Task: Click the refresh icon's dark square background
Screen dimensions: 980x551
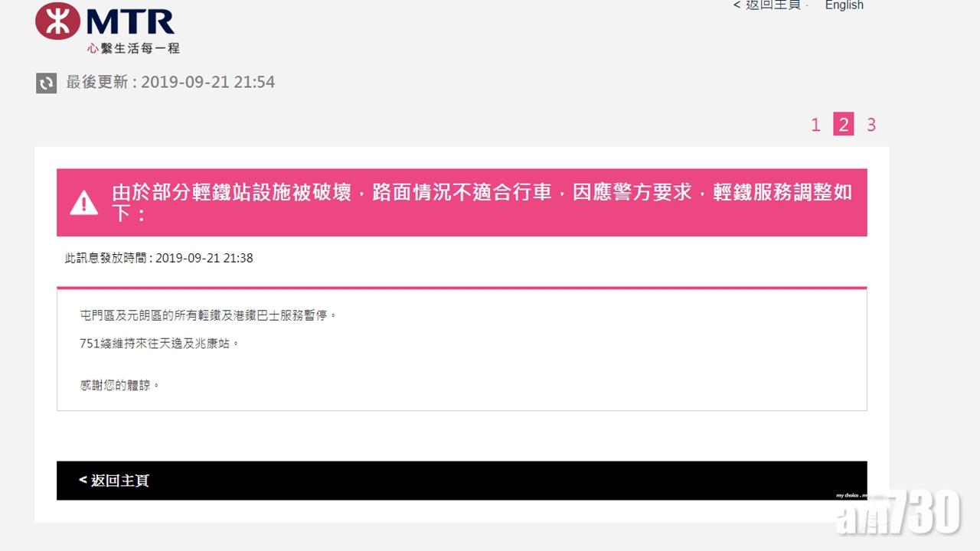Action: point(46,83)
